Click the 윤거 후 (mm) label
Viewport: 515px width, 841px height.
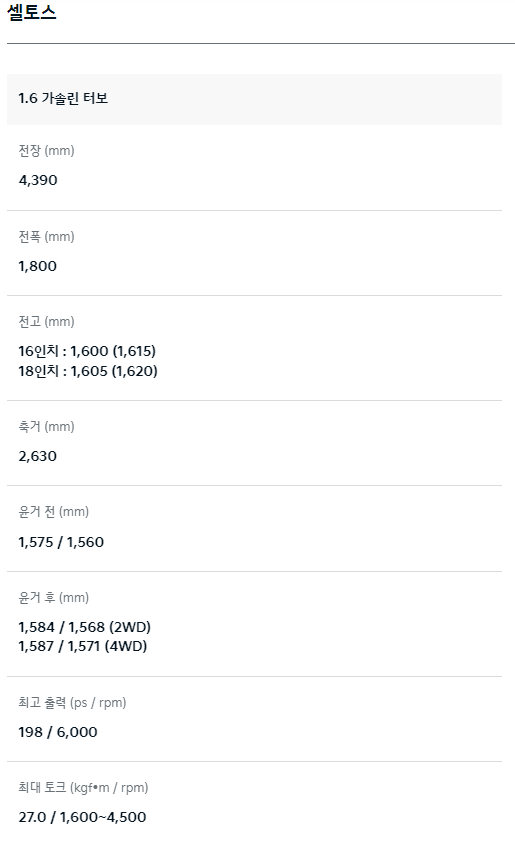coord(54,597)
